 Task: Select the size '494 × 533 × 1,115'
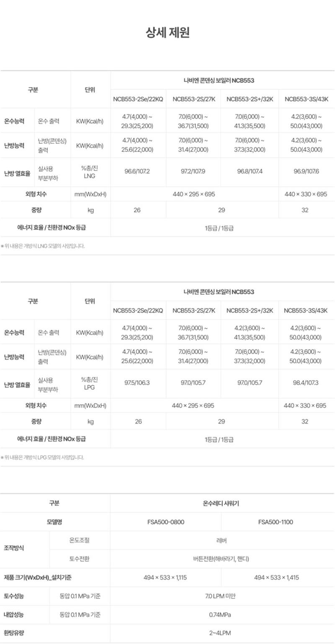(165, 578)
